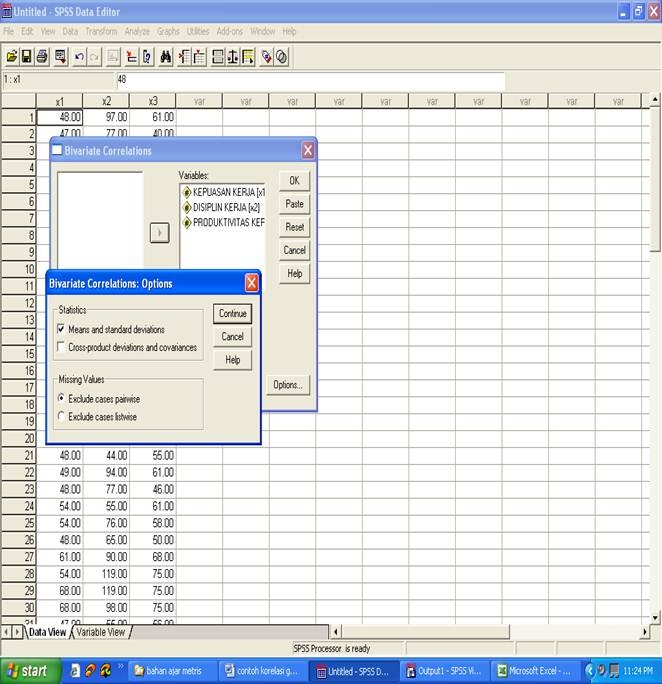Screen dimensions: 662x684
Task: Switch to Output1 SPSS Viewer in taskbar
Action: (x=443, y=671)
